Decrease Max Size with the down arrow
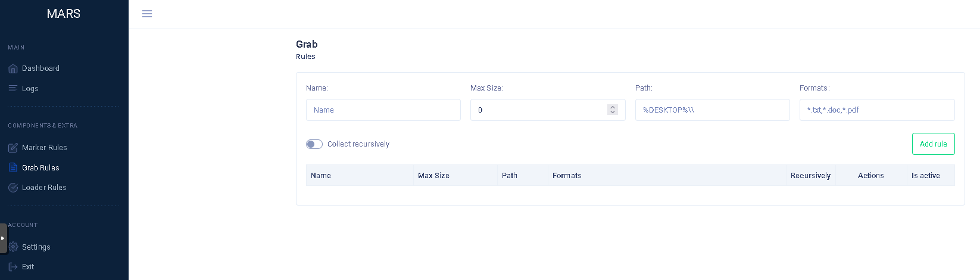Viewport: 980px width, 280px height. click(x=613, y=113)
